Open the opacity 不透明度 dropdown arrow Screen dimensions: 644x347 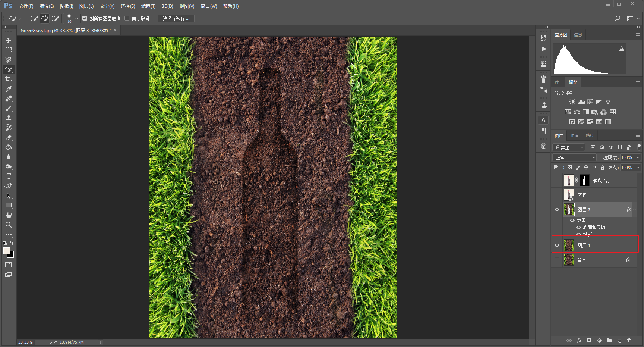coord(638,157)
